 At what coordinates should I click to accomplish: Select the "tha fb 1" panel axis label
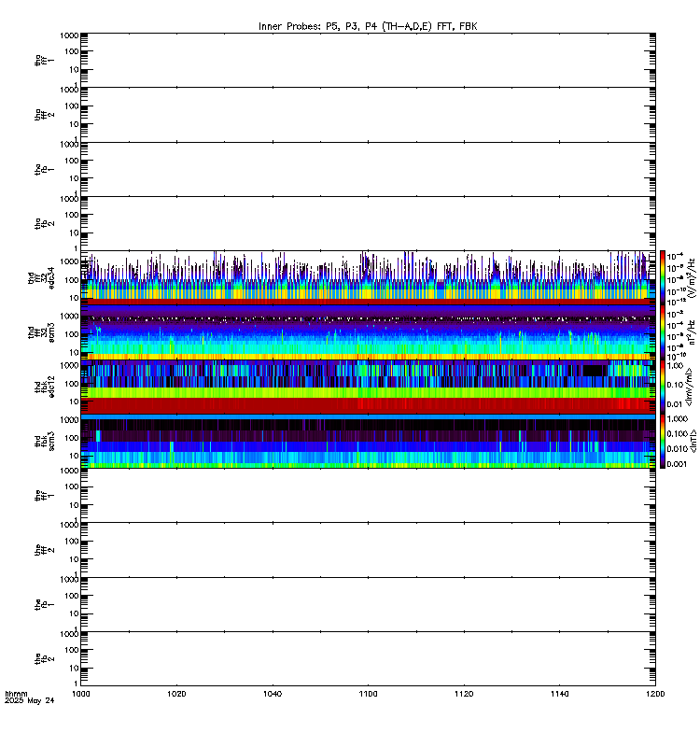coord(44,169)
